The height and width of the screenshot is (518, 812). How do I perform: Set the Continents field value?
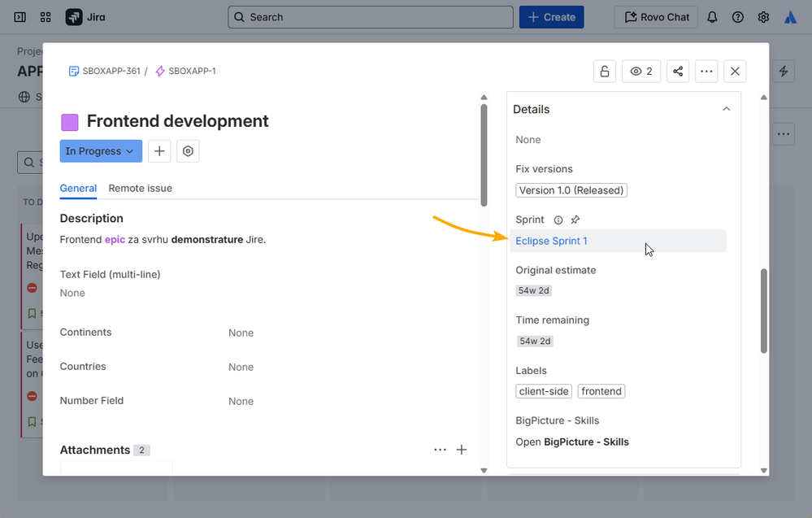coord(241,333)
